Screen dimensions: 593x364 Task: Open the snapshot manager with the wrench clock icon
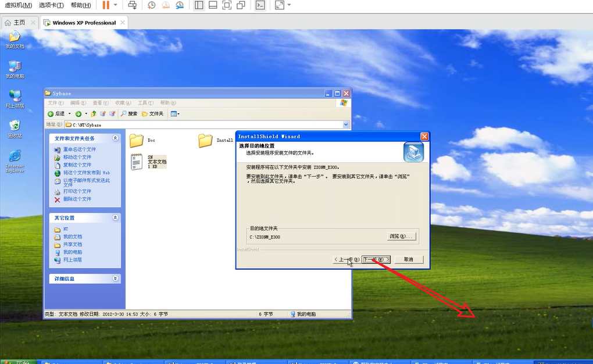[180, 5]
